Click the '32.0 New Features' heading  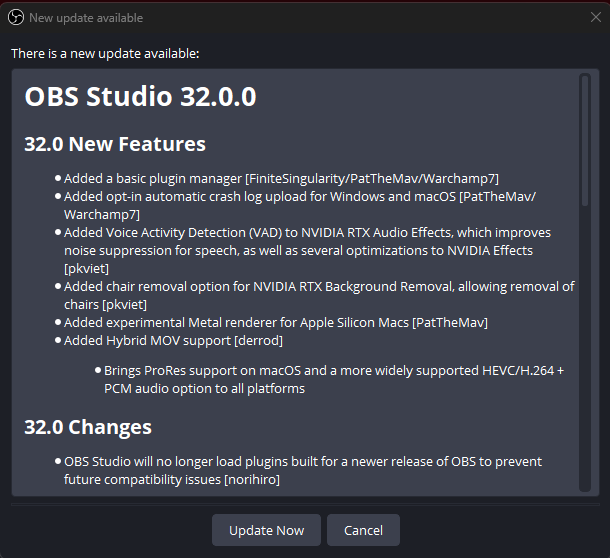pos(115,144)
